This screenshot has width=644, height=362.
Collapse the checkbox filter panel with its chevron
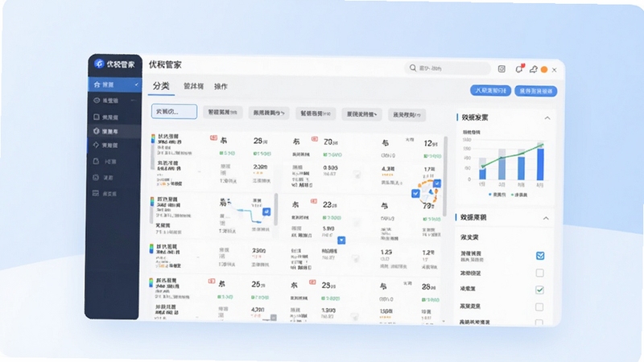click(546, 218)
